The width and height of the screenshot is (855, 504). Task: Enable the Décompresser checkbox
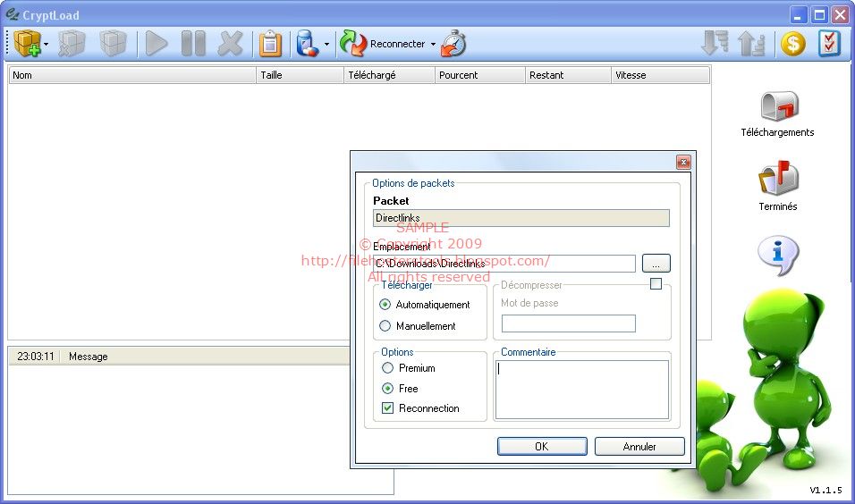coord(656,284)
